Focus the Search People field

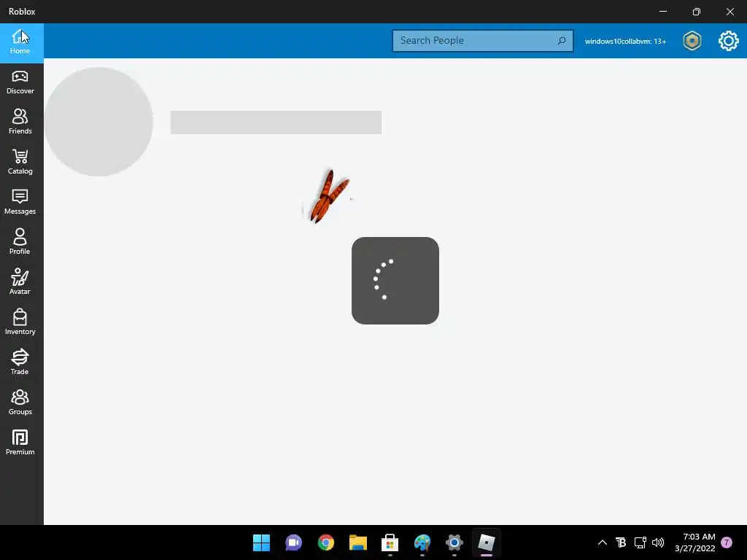[483, 41]
